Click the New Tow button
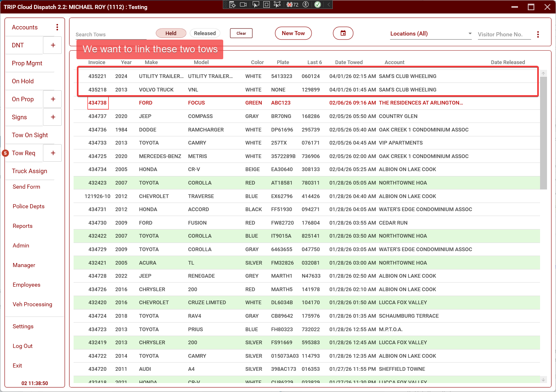This screenshot has height=392, width=556. [x=293, y=33]
